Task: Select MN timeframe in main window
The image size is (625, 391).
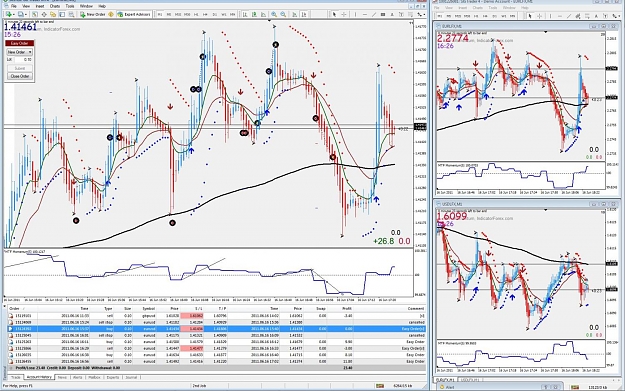Action: point(232,14)
